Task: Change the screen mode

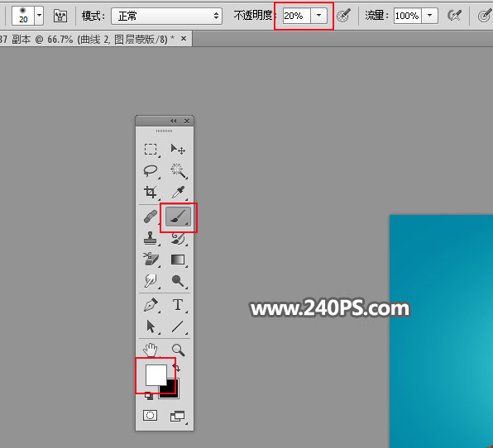Action: tap(178, 417)
